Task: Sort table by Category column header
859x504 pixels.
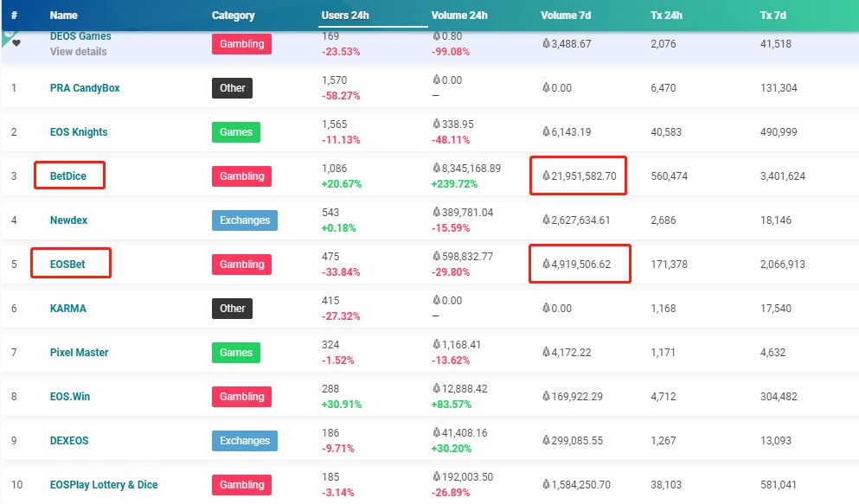Action: point(234,16)
